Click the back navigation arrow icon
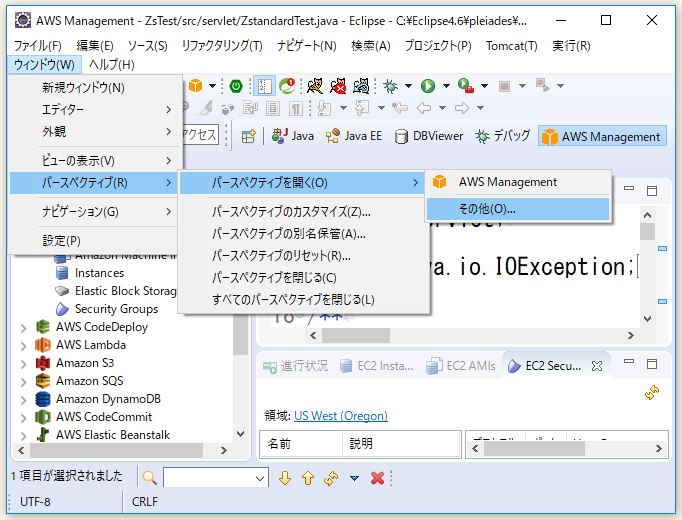This screenshot has width=682, height=520. click(424, 107)
